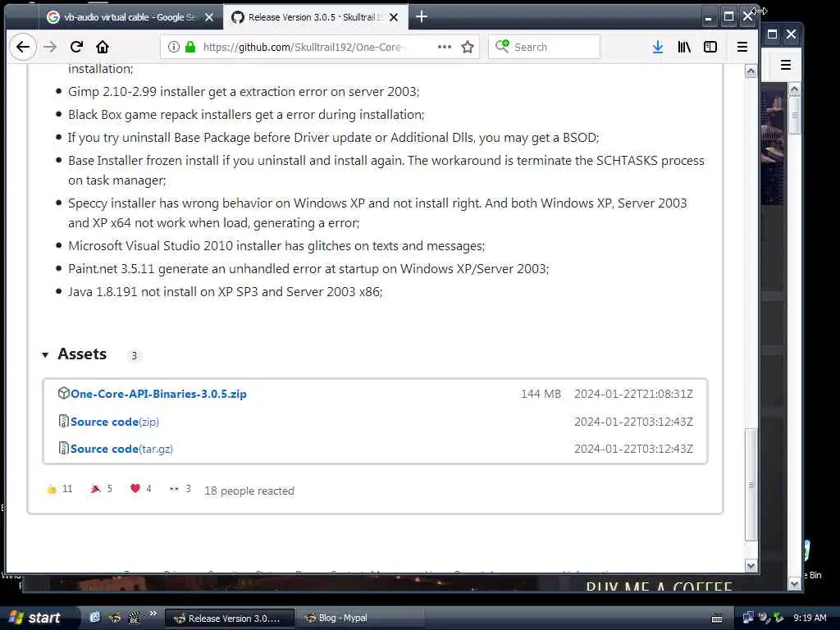Click the 9:19 AM system clock
This screenshot has width=840, height=630.
tap(810, 618)
